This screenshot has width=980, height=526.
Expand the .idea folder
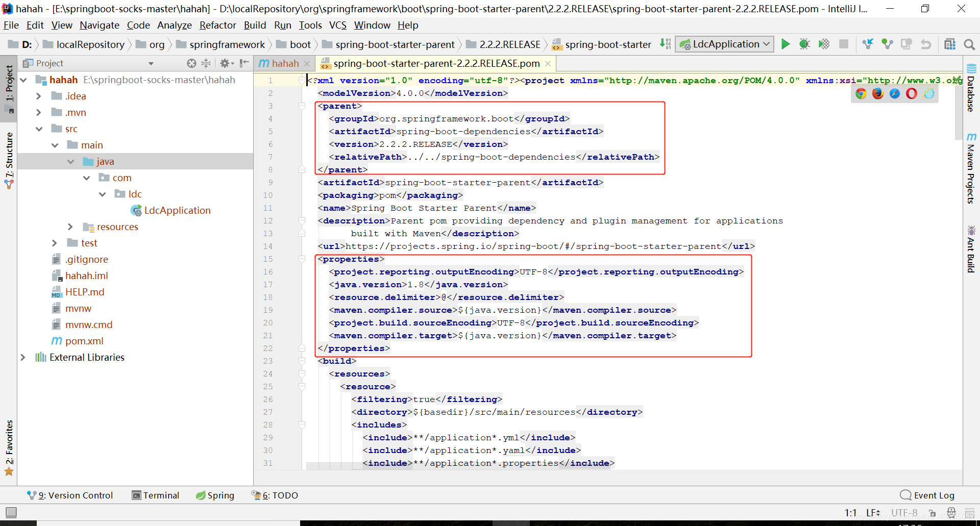[39, 96]
